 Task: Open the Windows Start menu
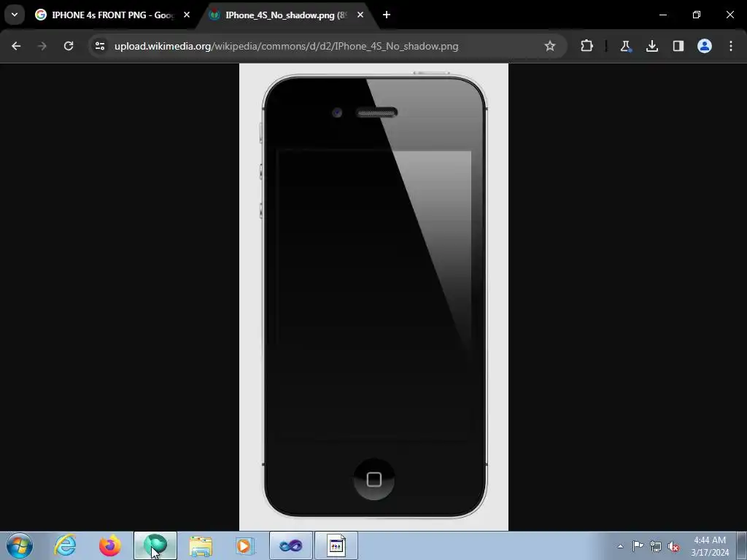click(20, 545)
